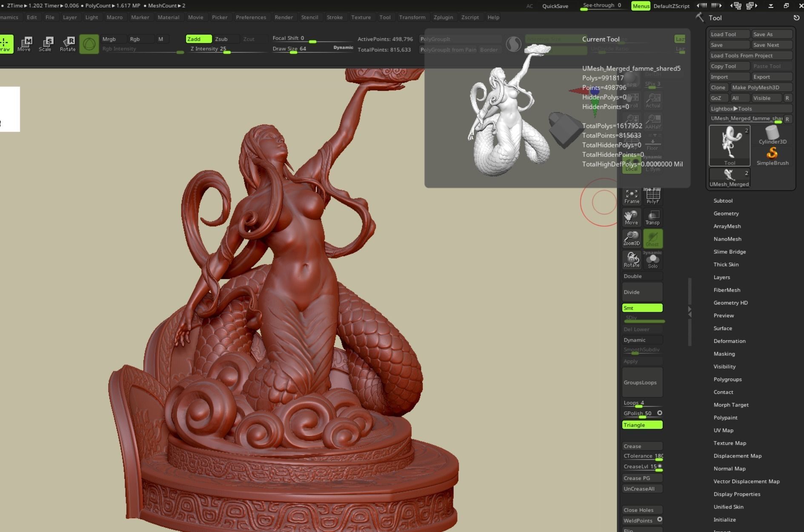Viewport: 804px width, 532px height.
Task: Select UMesh_Merged subtool thumbnail
Action: 730,178
